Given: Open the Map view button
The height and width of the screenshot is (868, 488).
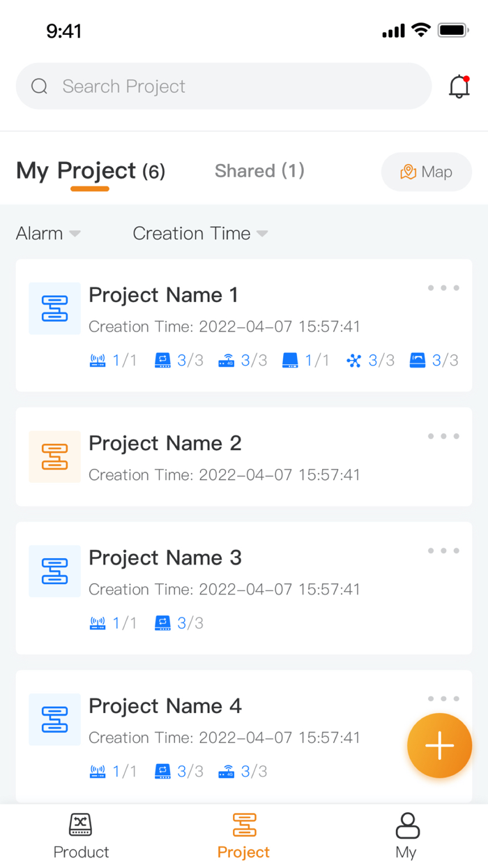Looking at the screenshot, I should pyautogui.click(x=427, y=172).
